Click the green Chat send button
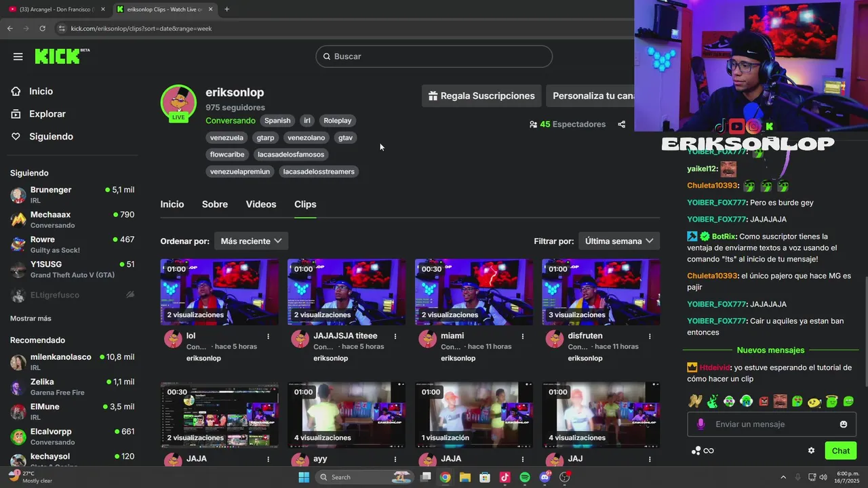The image size is (868, 488). (840, 451)
